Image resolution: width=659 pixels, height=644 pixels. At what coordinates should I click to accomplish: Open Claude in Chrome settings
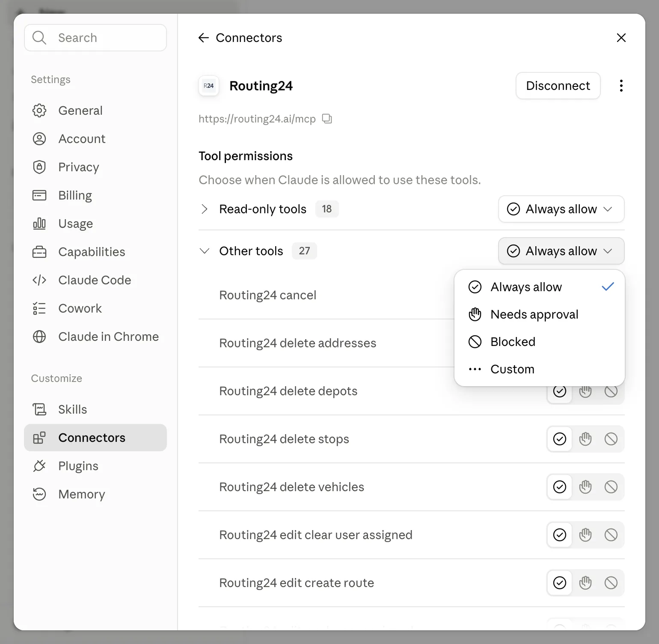95,337
